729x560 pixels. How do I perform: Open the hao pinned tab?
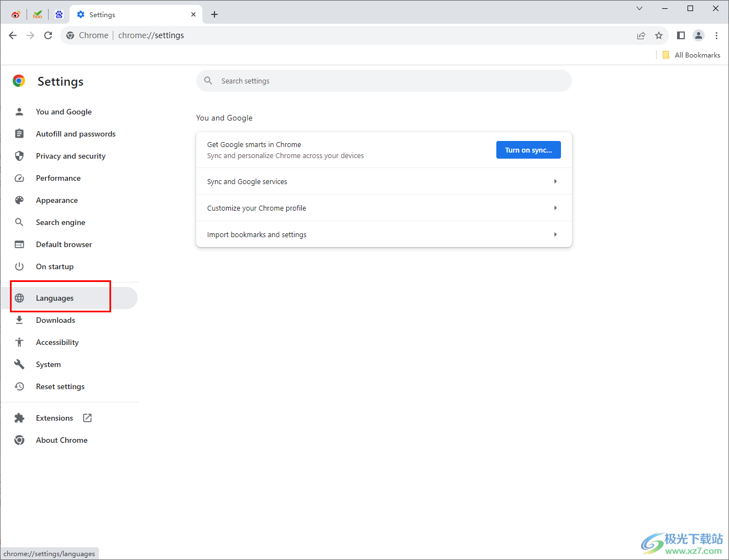38,14
